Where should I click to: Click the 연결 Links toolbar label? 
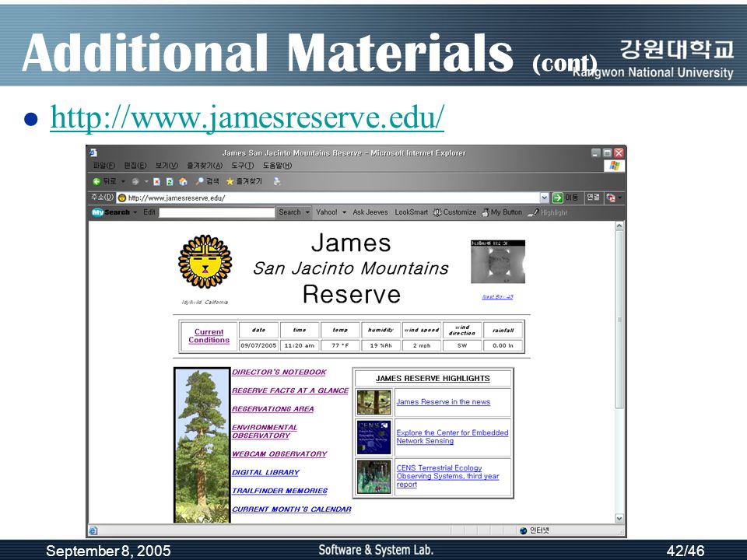[x=593, y=197]
